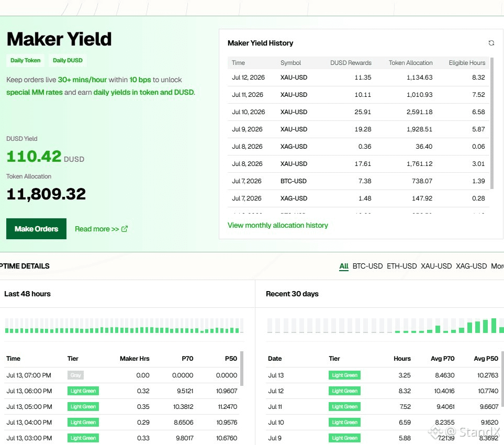Click the 11,809.32 token allocation value
The height and width of the screenshot is (445, 504).
tap(46, 194)
